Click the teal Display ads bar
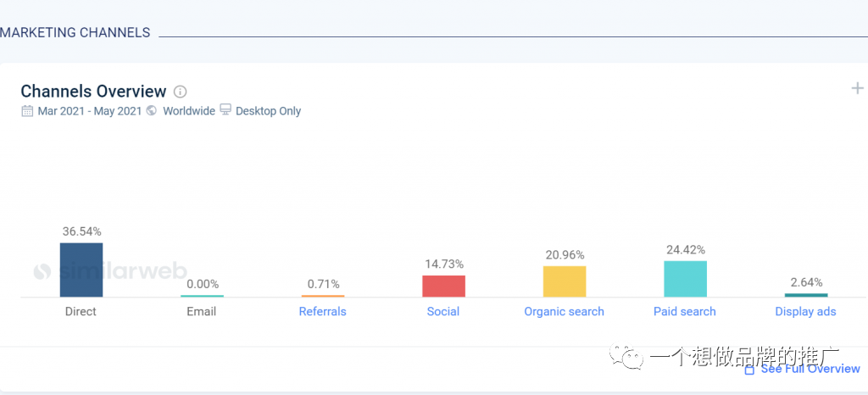This screenshot has height=395, width=868. coord(805,295)
